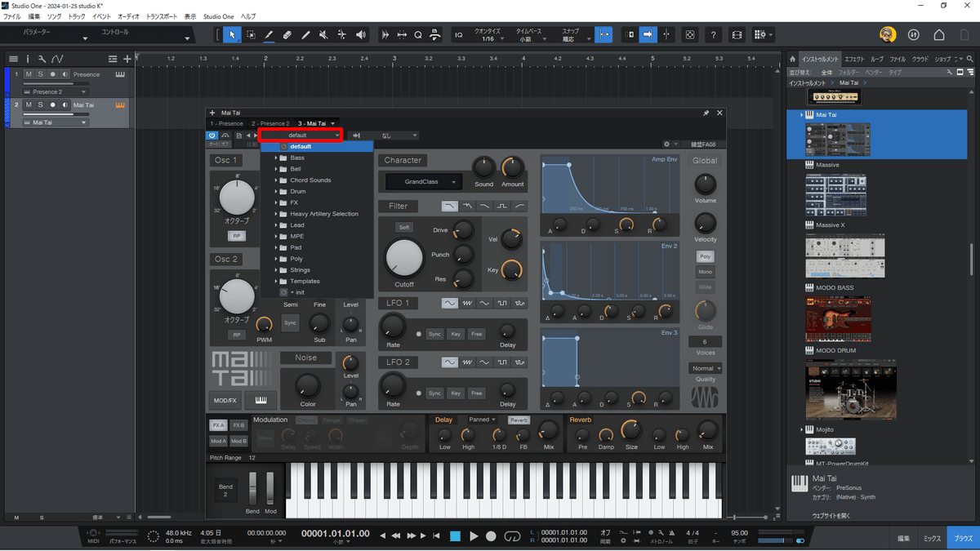Expand the Lead preset folder
Image resolution: width=980 pixels, height=551 pixels.
tap(276, 224)
